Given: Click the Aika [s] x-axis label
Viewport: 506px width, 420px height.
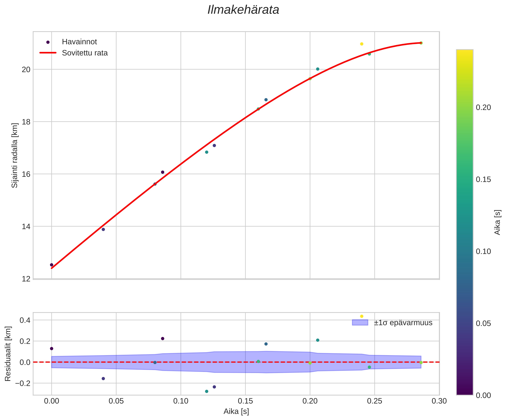Looking at the screenshot, I should pyautogui.click(x=236, y=411).
